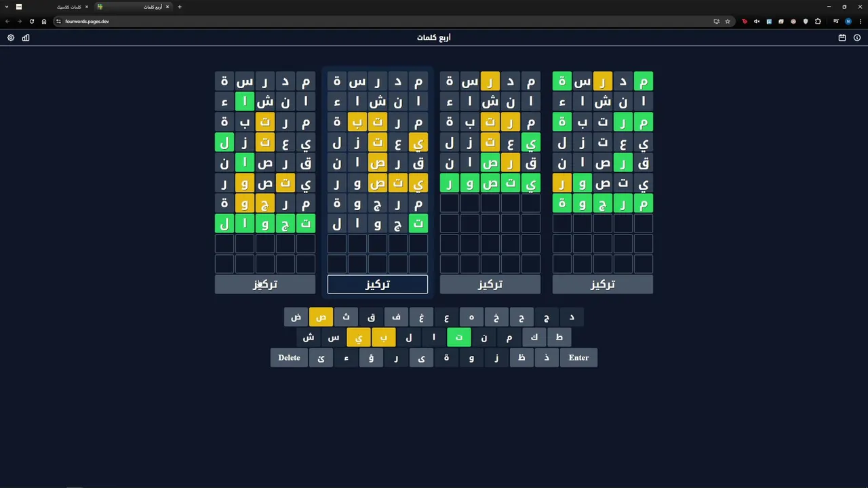Tap the ق key
Screen dimensions: 868x488
point(372,317)
